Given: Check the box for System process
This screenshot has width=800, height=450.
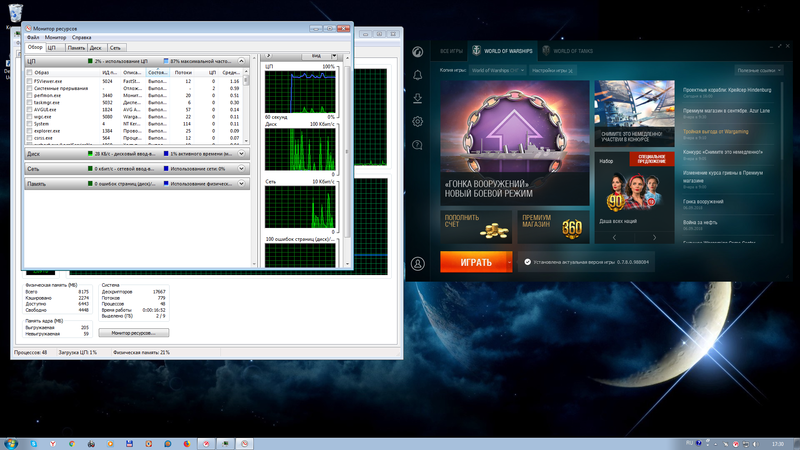Looking at the screenshot, I should coord(30,124).
